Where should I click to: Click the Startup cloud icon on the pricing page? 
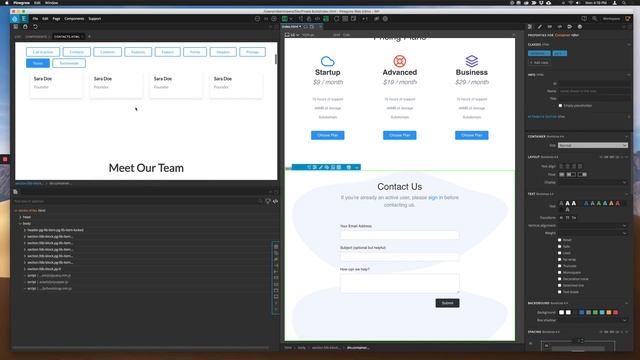pos(327,61)
